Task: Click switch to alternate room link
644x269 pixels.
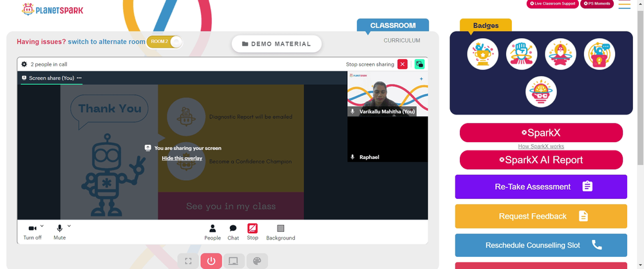Action: click(x=106, y=41)
